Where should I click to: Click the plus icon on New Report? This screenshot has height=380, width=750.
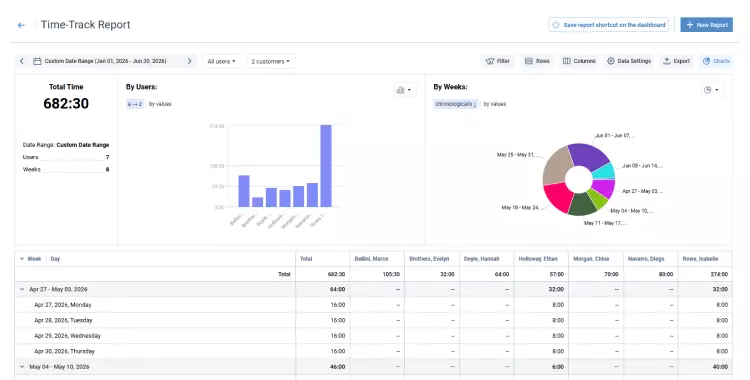pyautogui.click(x=690, y=25)
